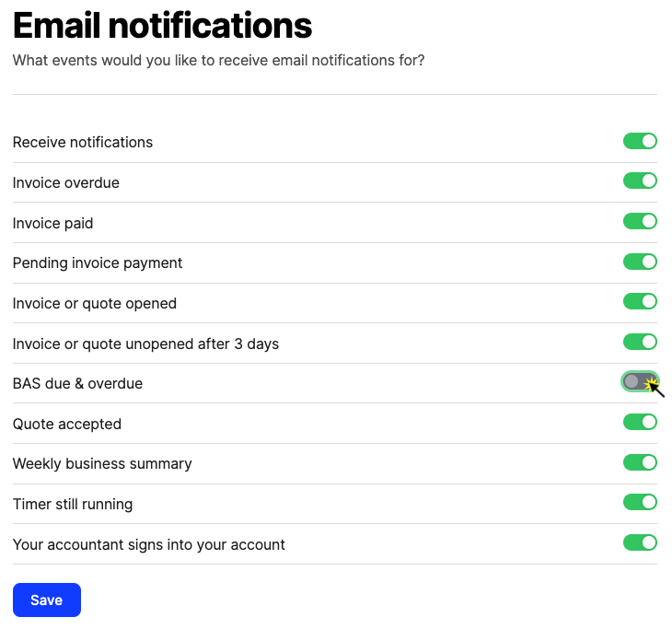Enable the BAS due & overdue toggle
672x629 pixels.
pyautogui.click(x=640, y=381)
